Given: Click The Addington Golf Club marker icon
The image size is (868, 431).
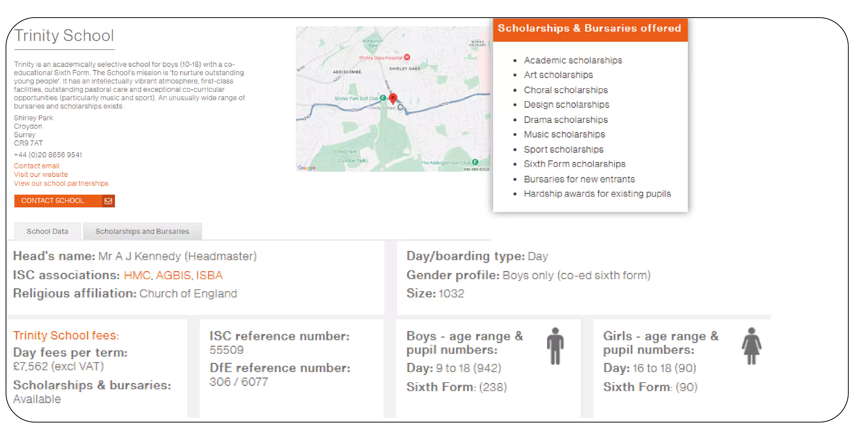Looking at the screenshot, I should (x=475, y=162).
